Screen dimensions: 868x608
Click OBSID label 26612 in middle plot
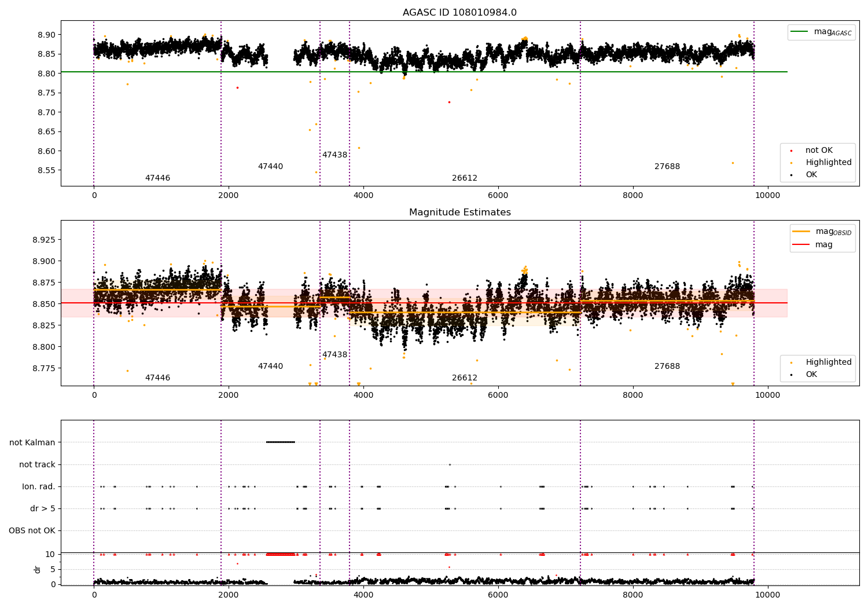(465, 378)
